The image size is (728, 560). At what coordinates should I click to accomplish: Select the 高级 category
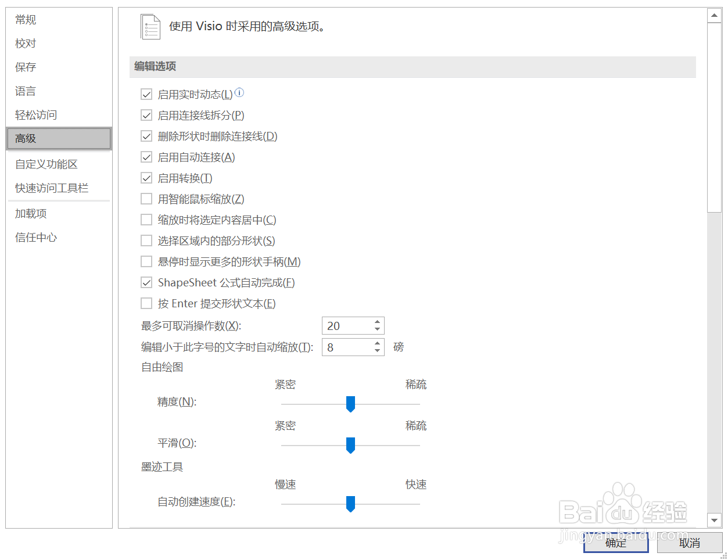[59, 138]
